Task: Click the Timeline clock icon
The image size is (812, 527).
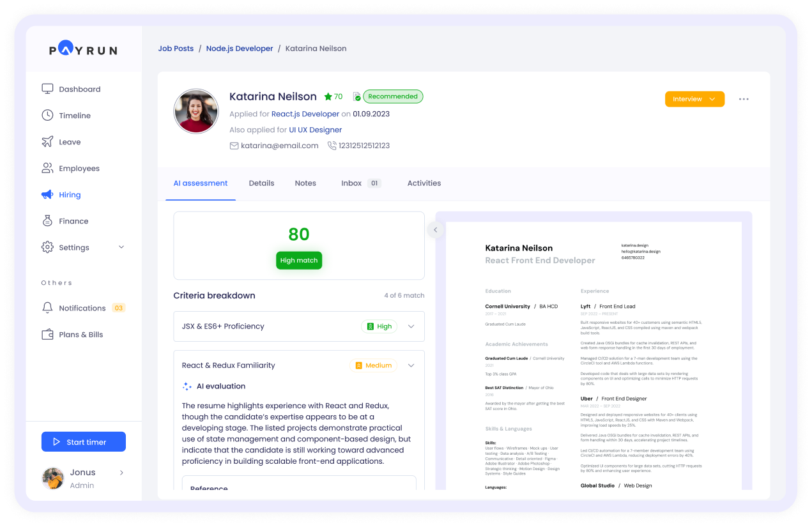Action: tap(47, 115)
